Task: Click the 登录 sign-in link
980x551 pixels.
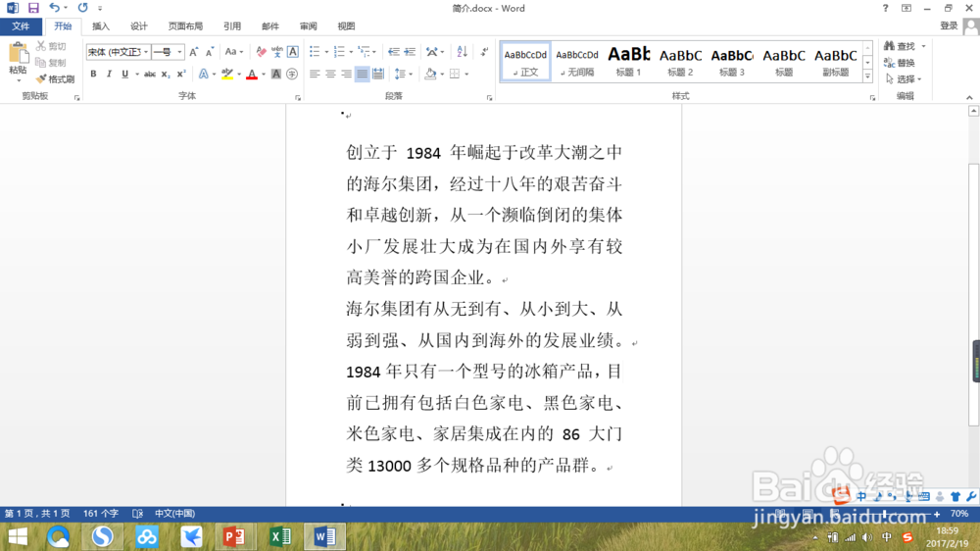Action: coord(949,25)
